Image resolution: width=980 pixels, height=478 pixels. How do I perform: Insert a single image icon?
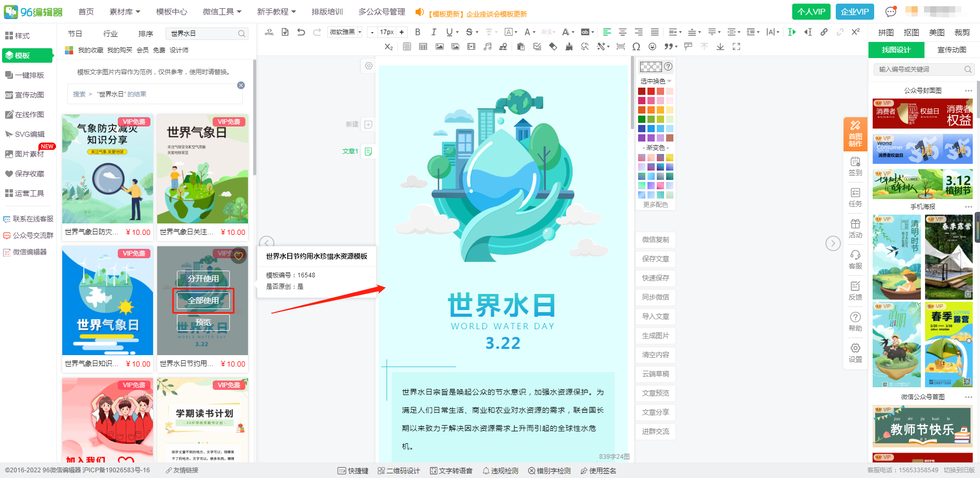[x=439, y=47]
